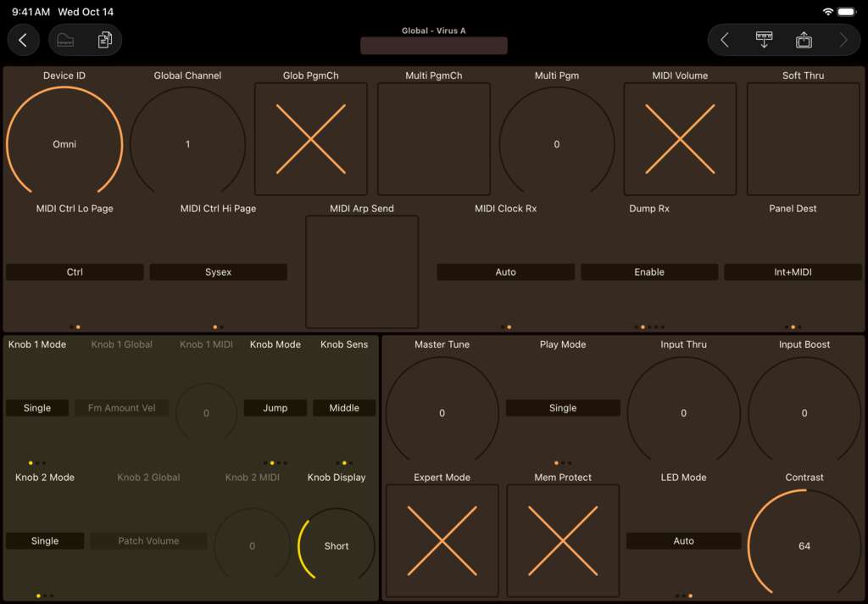Open Panel Dest selector Int+MIDI
Screen dimensions: 868x604
(x=793, y=272)
